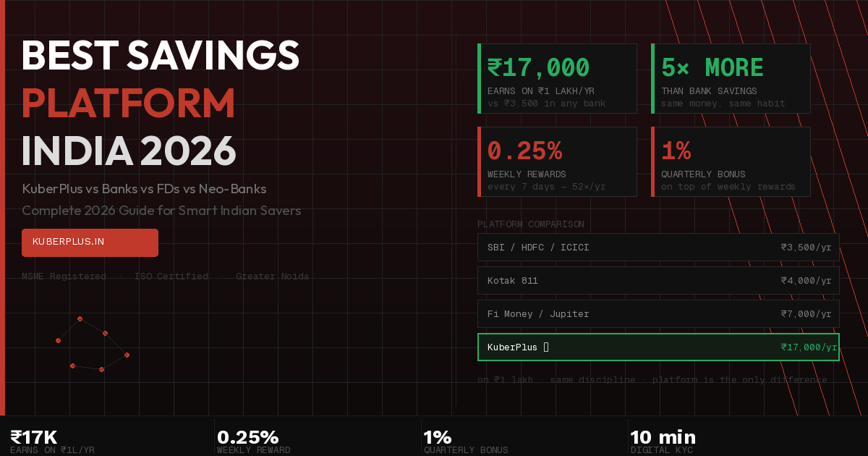Click the 'platform is the only difference' footnote
The height and width of the screenshot is (456, 868).
[739, 380]
